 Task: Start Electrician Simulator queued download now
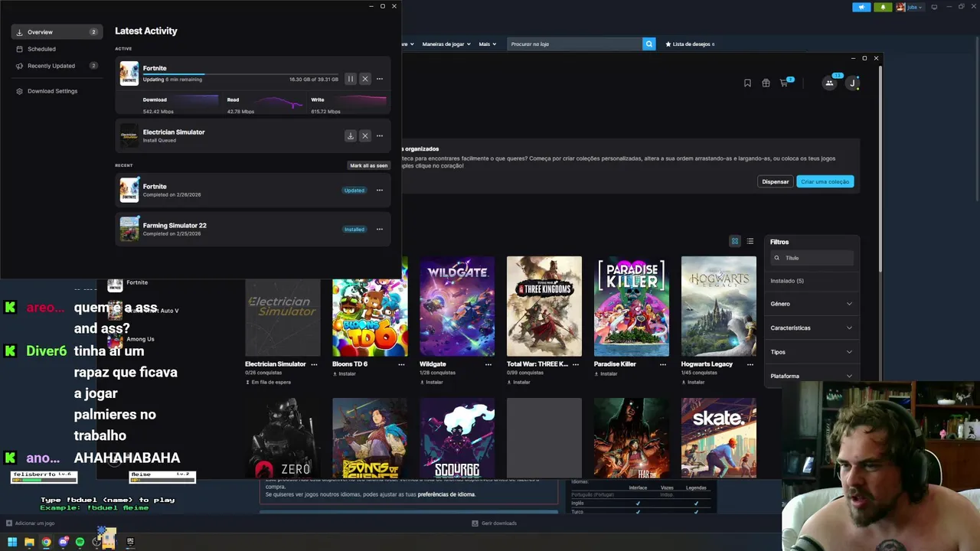point(350,135)
